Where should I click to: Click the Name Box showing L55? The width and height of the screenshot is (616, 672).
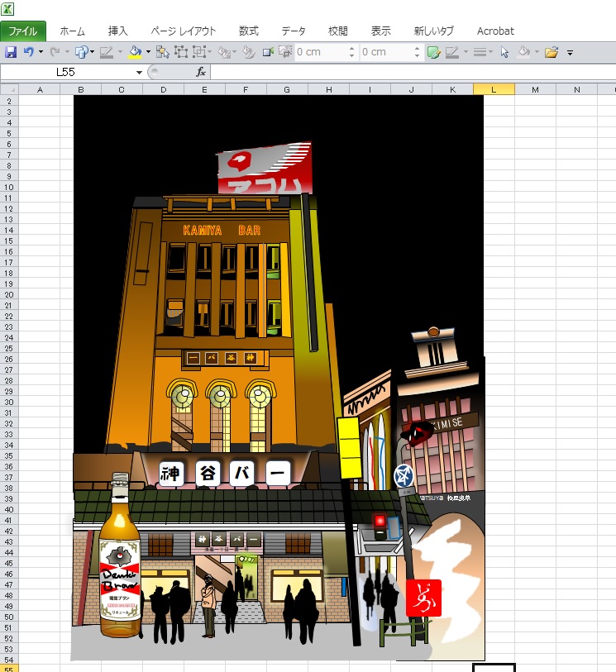(66, 73)
